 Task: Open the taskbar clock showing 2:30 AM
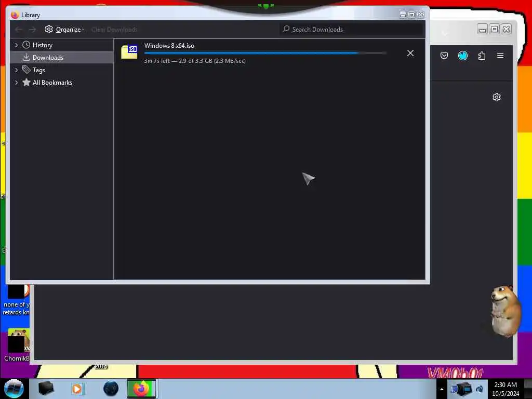pyautogui.click(x=506, y=389)
